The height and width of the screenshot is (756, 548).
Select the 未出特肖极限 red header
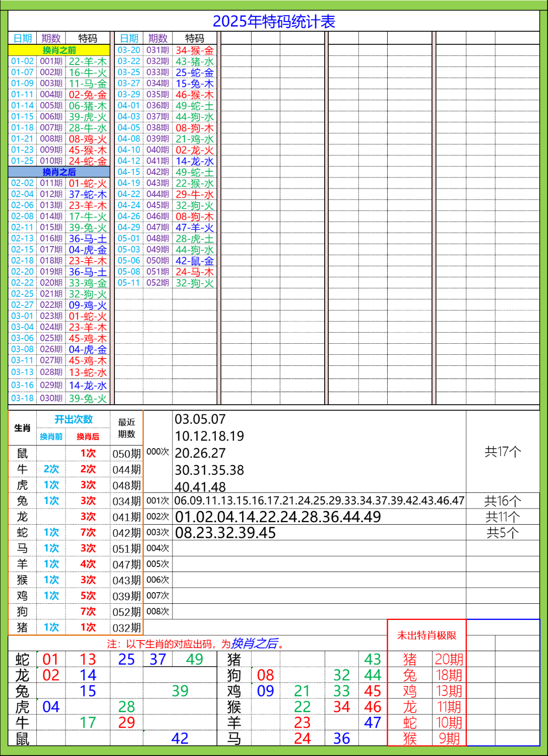(428, 636)
